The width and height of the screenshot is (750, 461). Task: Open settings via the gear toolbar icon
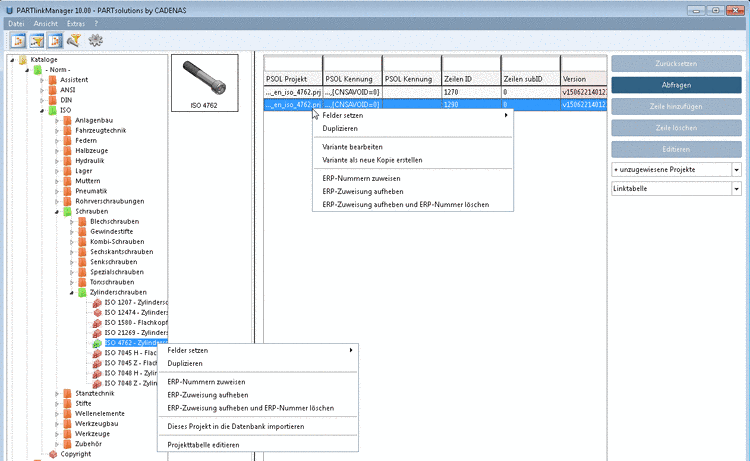(96, 41)
